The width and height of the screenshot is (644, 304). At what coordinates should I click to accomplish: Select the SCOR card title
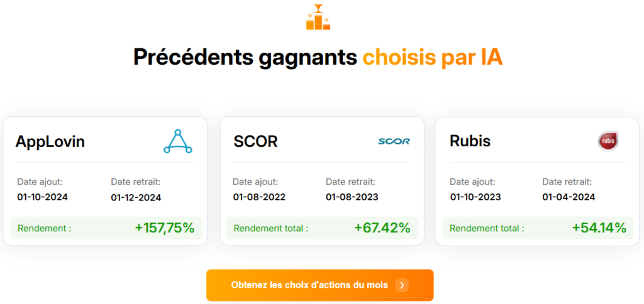pyautogui.click(x=255, y=141)
